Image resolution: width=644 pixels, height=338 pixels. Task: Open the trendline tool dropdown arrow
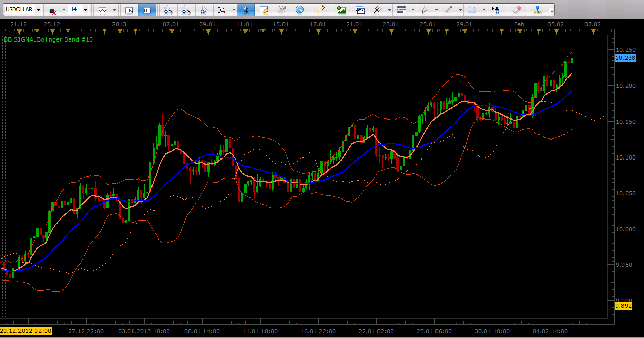pos(460,9)
